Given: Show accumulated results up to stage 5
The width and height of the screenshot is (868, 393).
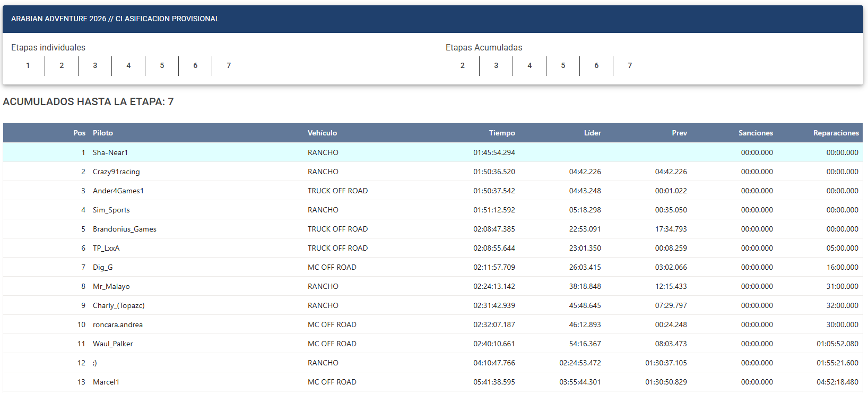Looking at the screenshot, I should pos(563,66).
